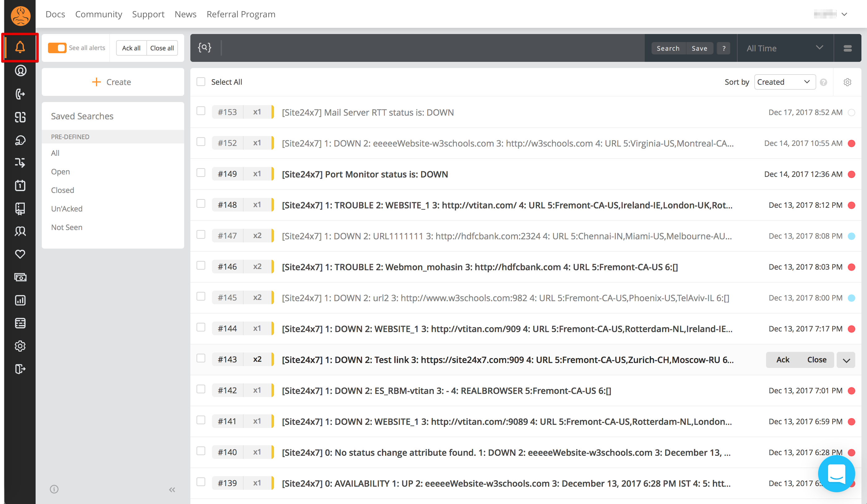The height and width of the screenshot is (504, 867).
Task: Click the heart icon in sidebar
Action: (20, 254)
